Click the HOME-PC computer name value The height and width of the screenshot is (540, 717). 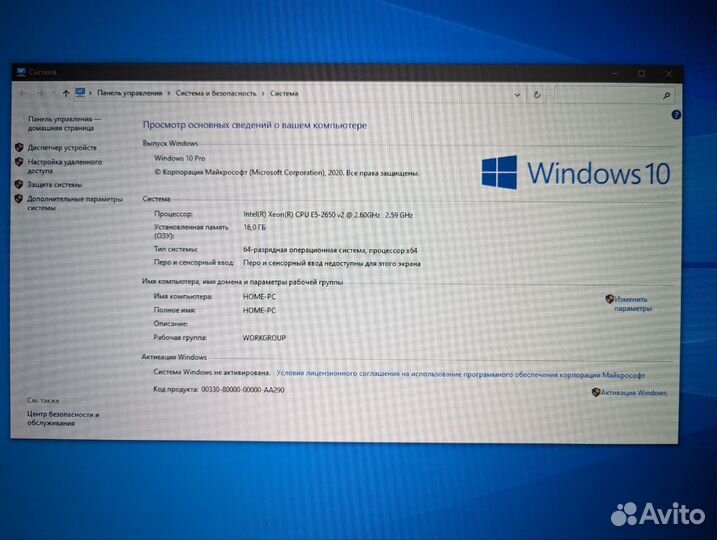tap(259, 296)
